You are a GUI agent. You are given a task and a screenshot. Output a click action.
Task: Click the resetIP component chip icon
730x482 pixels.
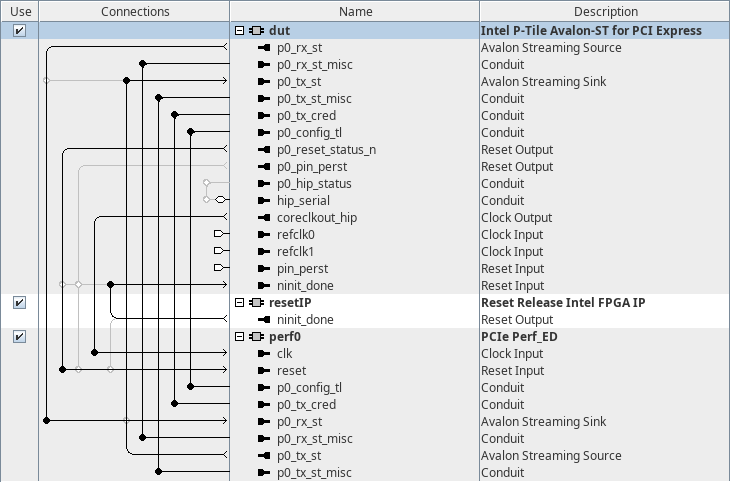pos(256,303)
